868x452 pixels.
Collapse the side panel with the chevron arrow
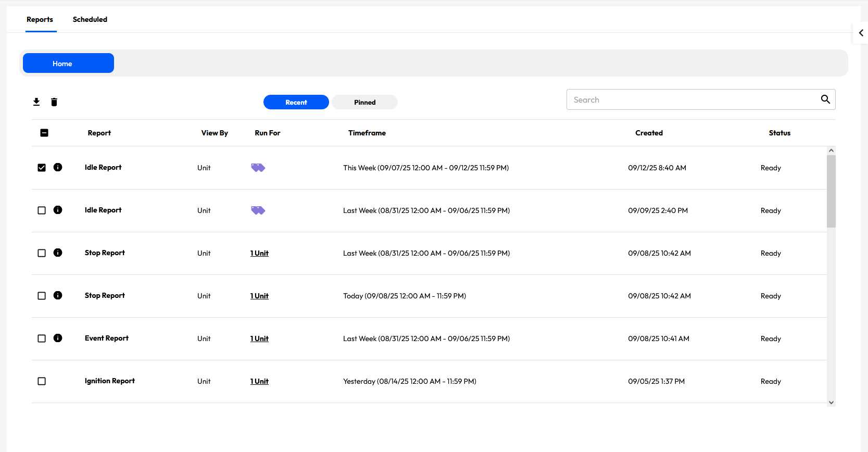coord(861,33)
